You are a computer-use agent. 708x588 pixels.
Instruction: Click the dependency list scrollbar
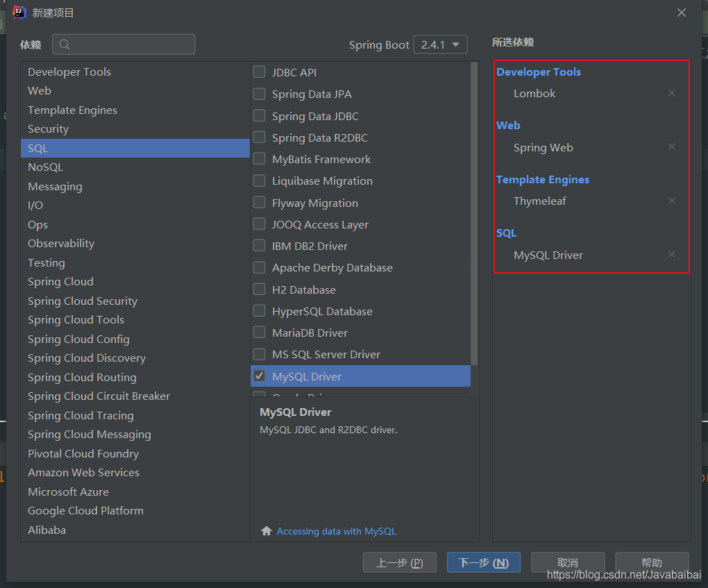point(474,213)
